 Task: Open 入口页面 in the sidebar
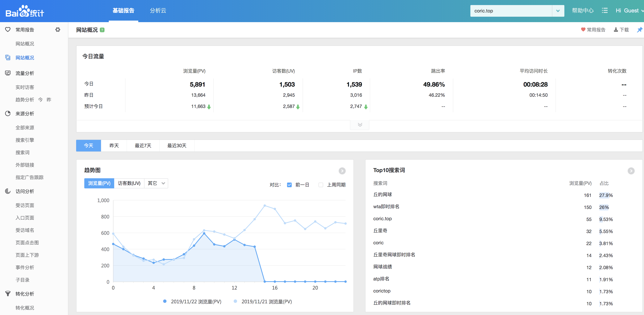tap(25, 218)
